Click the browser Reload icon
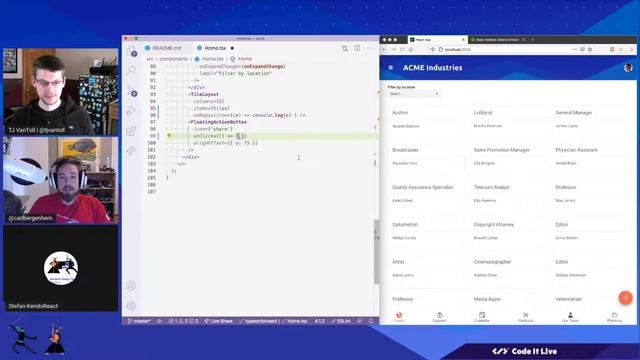This screenshot has height=360, width=640. pyautogui.click(x=402, y=49)
